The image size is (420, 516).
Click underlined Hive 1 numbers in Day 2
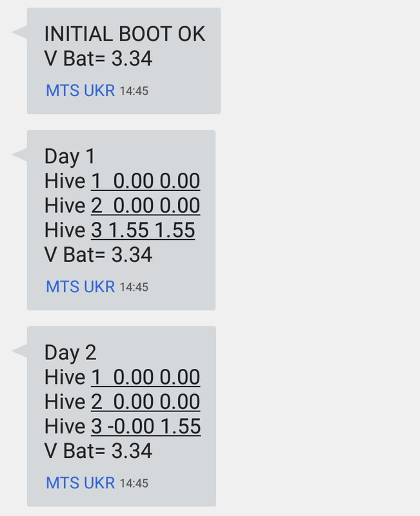click(x=146, y=377)
